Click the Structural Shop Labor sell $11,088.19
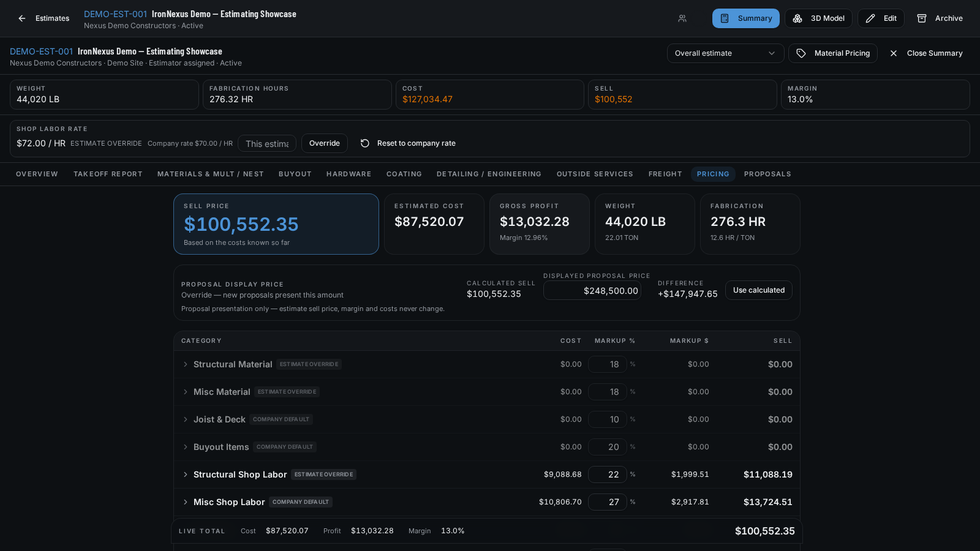The width and height of the screenshot is (980, 551). (768, 474)
